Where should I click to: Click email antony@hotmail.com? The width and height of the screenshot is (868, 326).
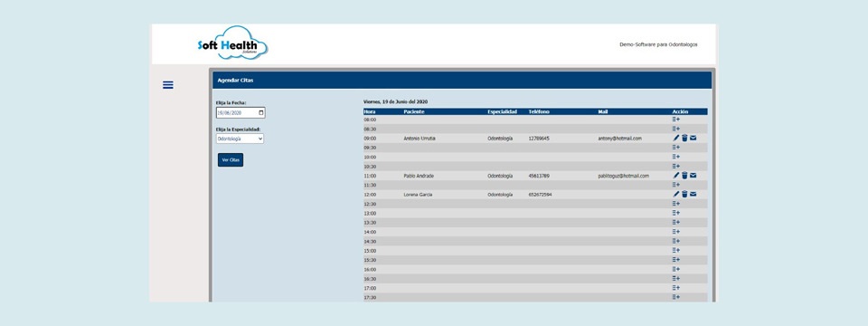(619, 138)
